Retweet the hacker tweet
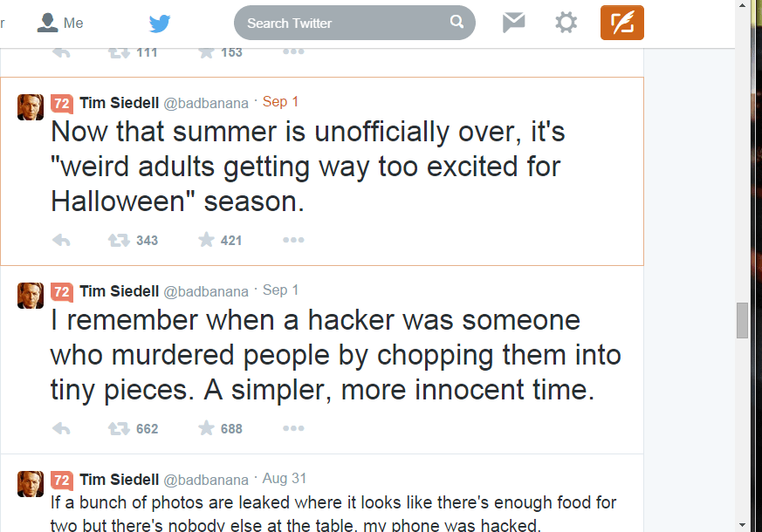The height and width of the screenshot is (532, 762). click(119, 428)
